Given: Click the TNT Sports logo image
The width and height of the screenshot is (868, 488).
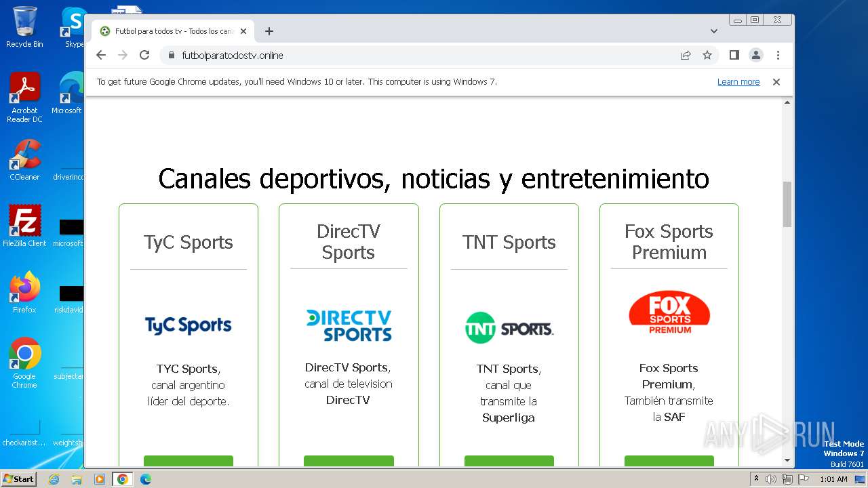Looking at the screenshot, I should click(x=509, y=328).
